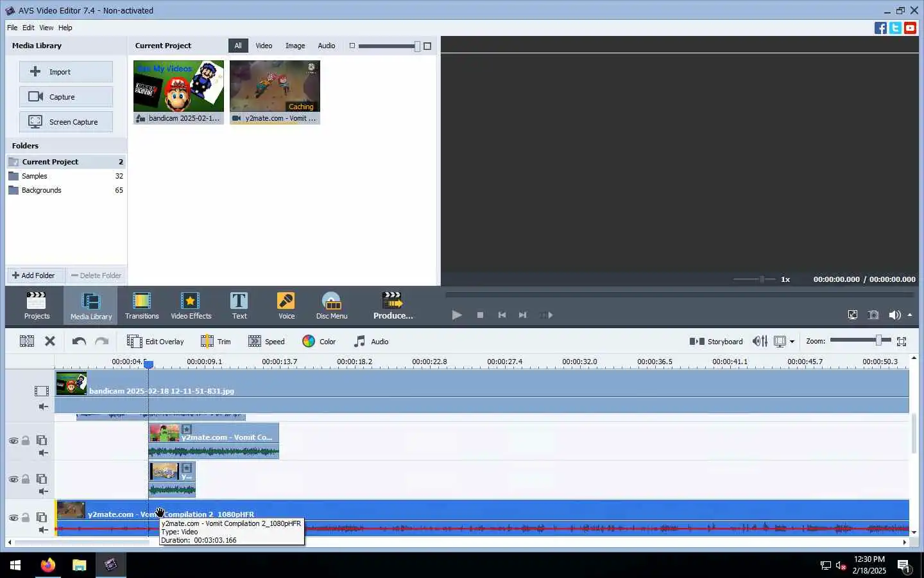Open the Facebook link icon
The height and width of the screenshot is (578, 924).
pyautogui.click(x=880, y=28)
